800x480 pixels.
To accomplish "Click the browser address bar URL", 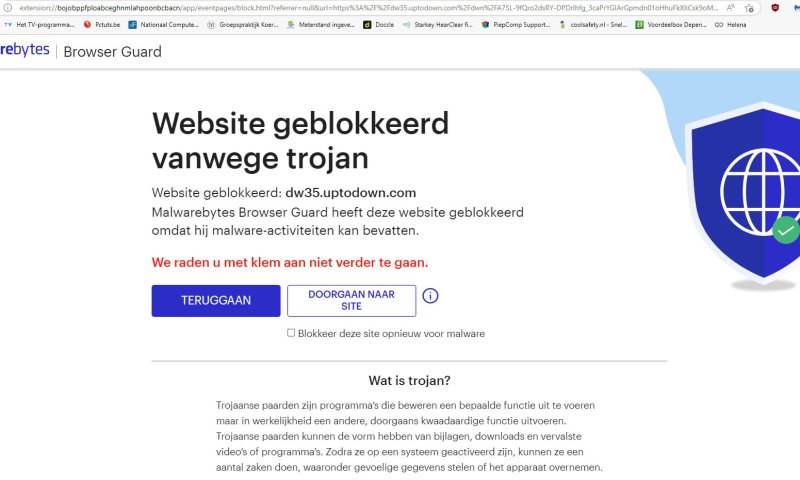I will (x=368, y=8).
